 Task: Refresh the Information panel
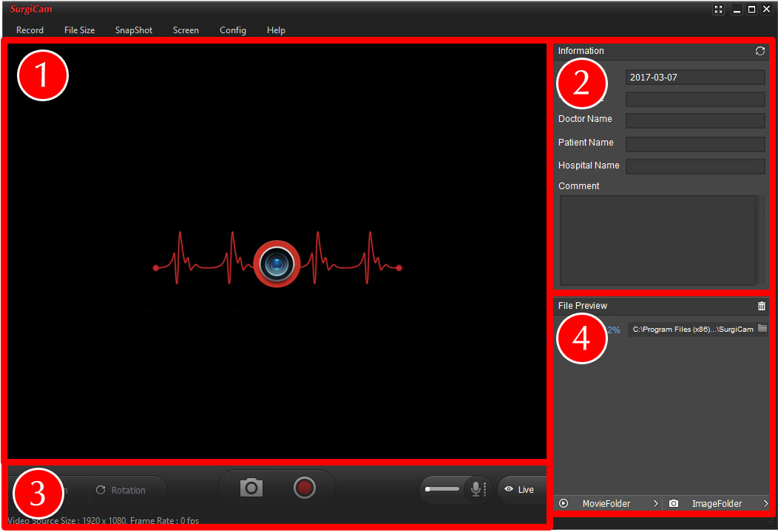click(x=760, y=51)
